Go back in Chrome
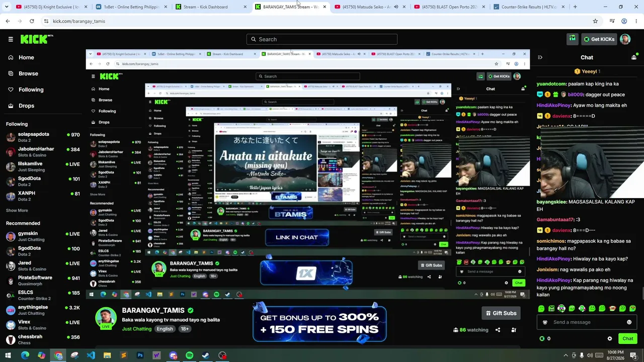Screen dimensions: 644x362 click(8, 21)
